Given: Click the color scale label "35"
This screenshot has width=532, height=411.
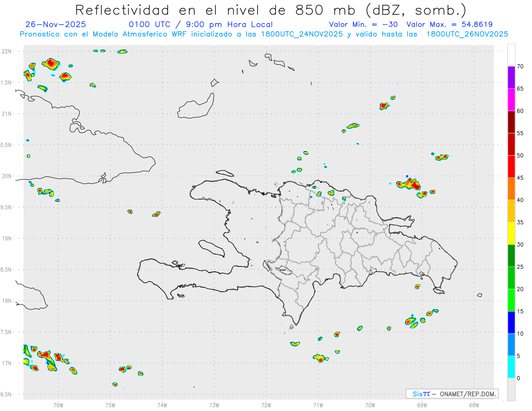Looking at the screenshot, I should [x=520, y=222].
